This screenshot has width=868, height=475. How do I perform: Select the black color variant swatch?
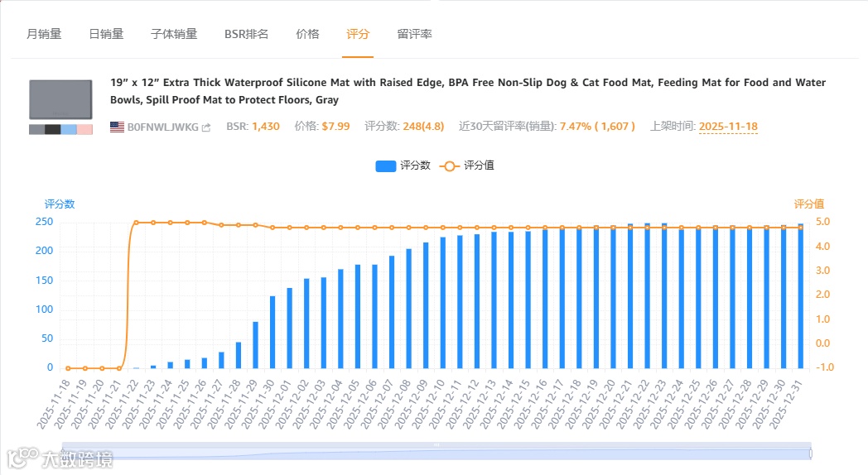52,129
